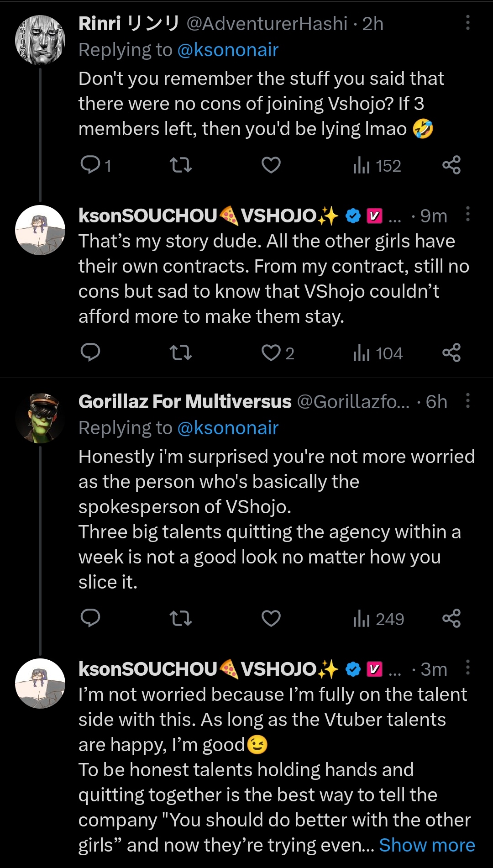
Task: Reply to Rinri's tweet about Vshojo cons
Action: point(96,165)
